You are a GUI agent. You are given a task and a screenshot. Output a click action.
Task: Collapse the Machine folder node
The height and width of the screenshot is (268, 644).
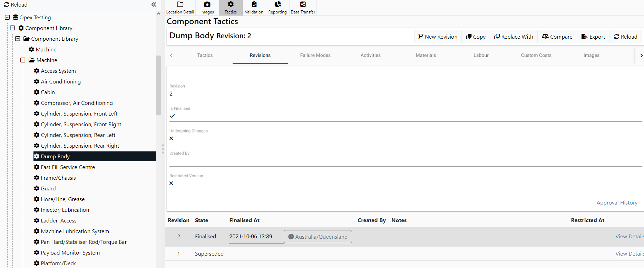(x=23, y=60)
